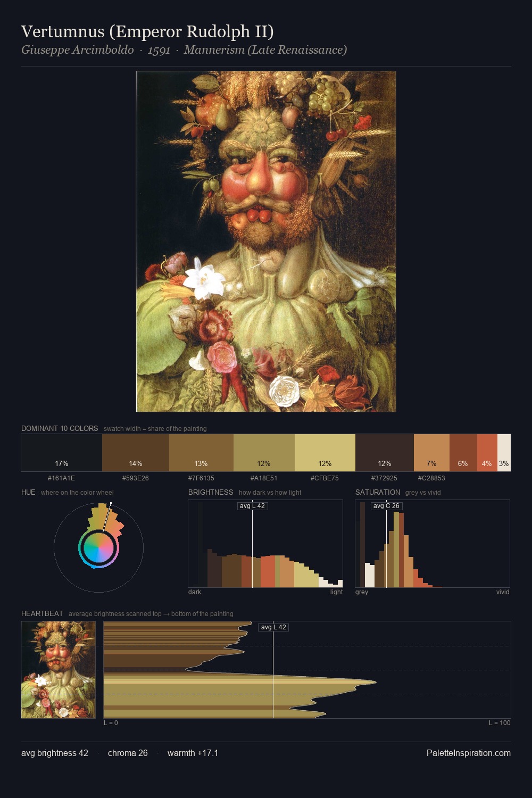Select the Mannerism (Late Renaissance) style text
The width and height of the screenshot is (532, 798).
tap(265, 50)
